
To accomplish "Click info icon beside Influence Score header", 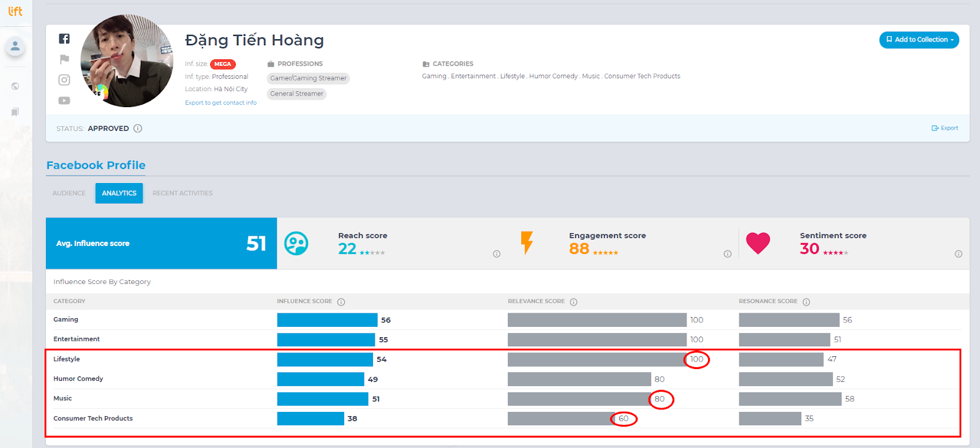I will (341, 302).
